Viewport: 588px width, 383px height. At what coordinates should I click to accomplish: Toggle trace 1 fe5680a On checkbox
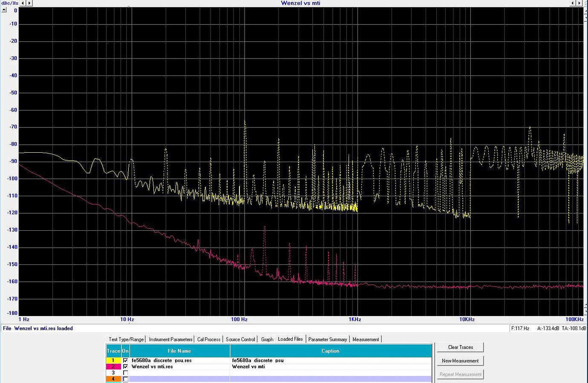coord(125,360)
